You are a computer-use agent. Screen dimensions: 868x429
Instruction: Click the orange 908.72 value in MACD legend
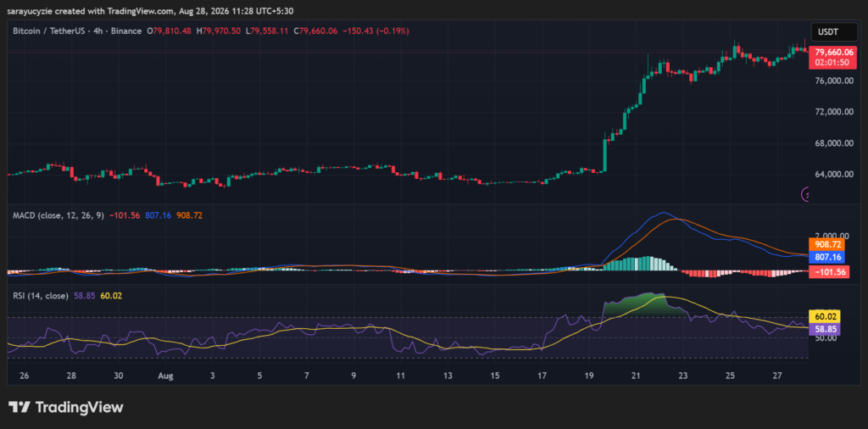point(189,215)
